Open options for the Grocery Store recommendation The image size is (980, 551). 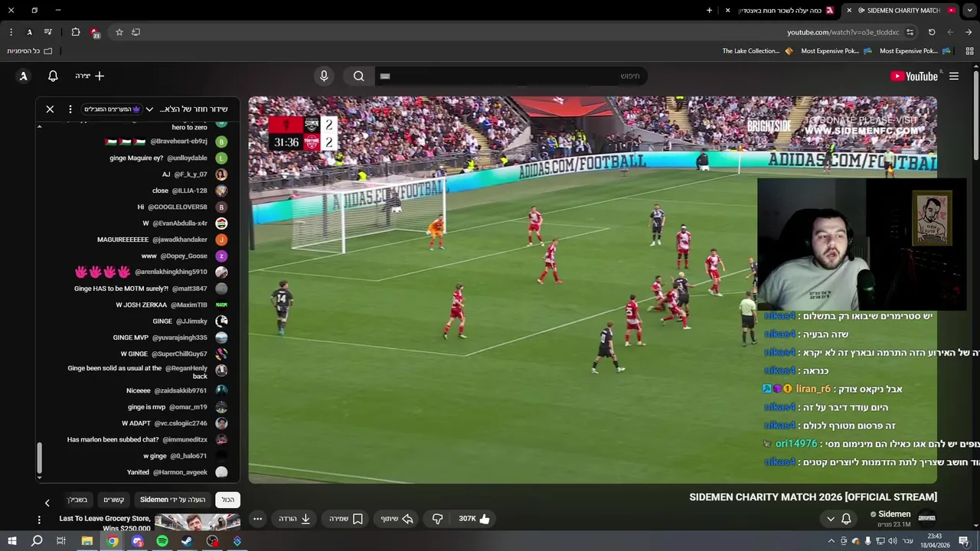39,520
